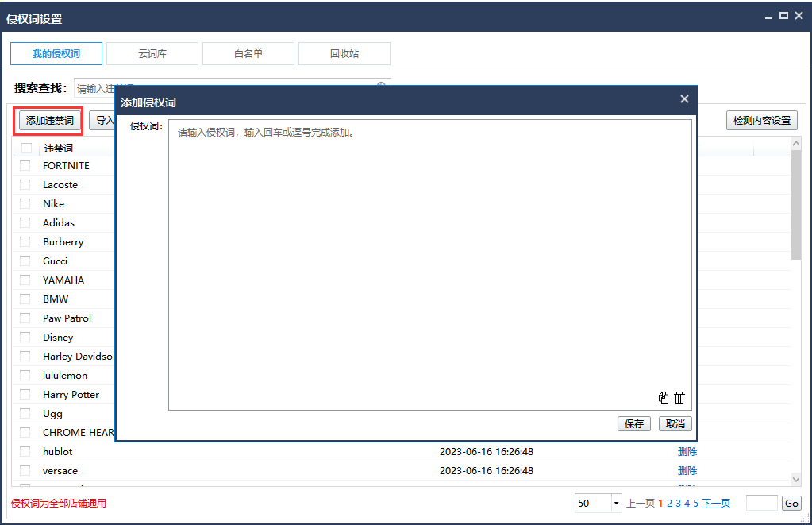Click the 下一页 next page link
The image size is (812, 525).
pos(716,504)
